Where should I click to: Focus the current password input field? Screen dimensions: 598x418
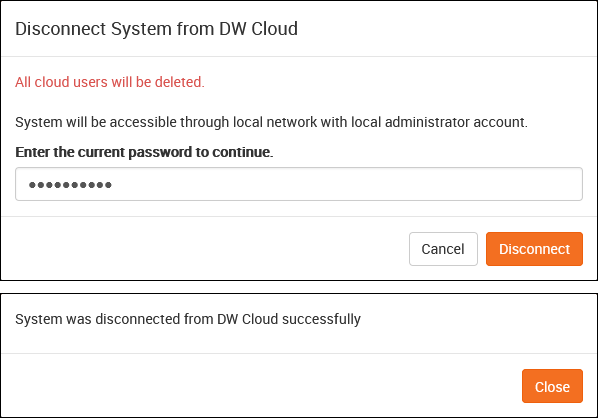299,184
